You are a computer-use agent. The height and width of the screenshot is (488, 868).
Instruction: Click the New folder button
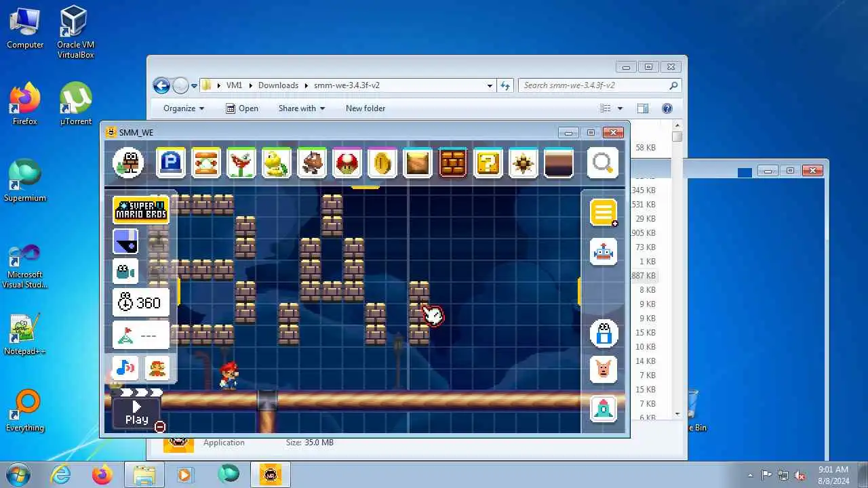click(x=366, y=108)
